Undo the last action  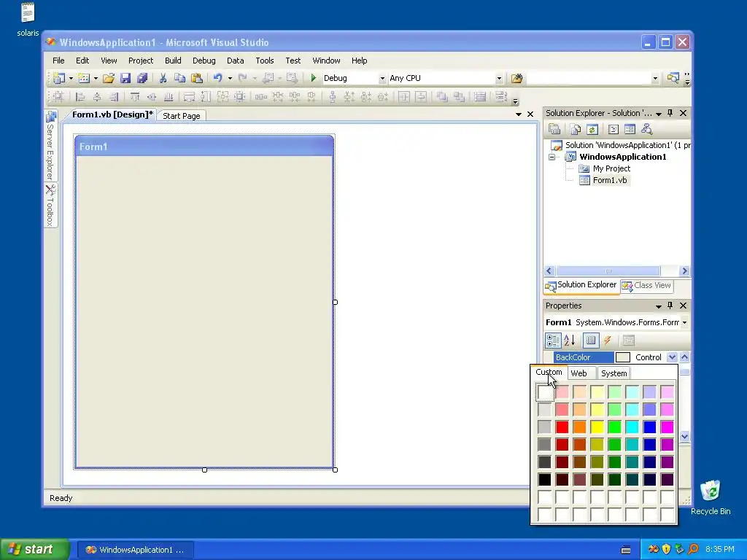coord(217,78)
